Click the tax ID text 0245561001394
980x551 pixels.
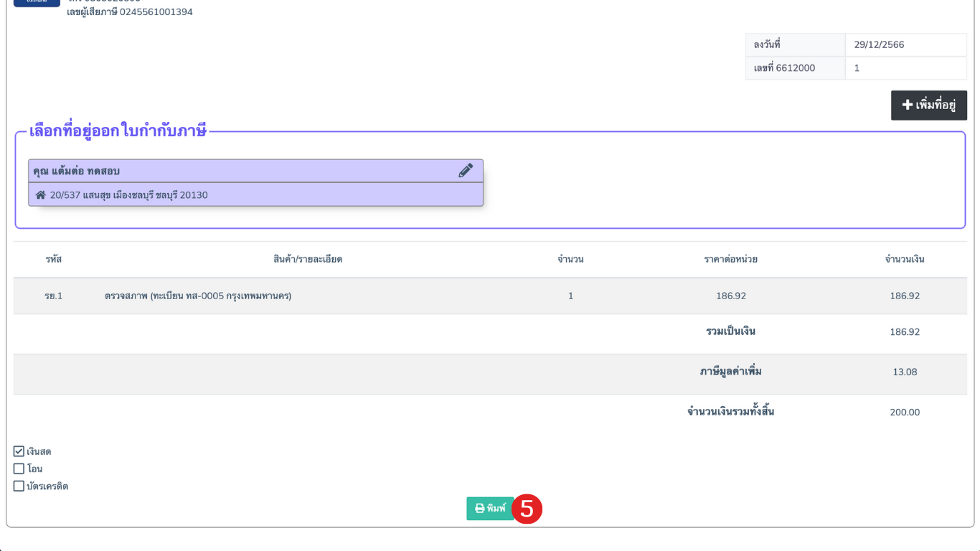pos(156,12)
